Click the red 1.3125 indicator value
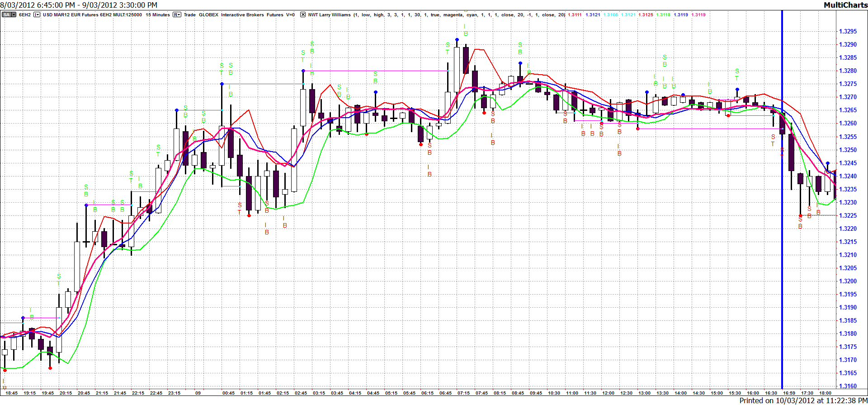Image resolution: width=868 pixels, height=405 pixels. click(646, 15)
